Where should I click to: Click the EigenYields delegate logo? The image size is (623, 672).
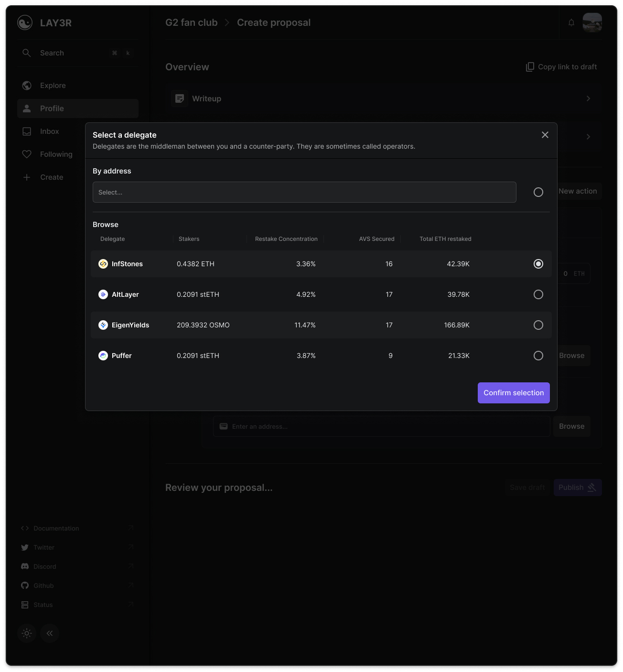[103, 325]
